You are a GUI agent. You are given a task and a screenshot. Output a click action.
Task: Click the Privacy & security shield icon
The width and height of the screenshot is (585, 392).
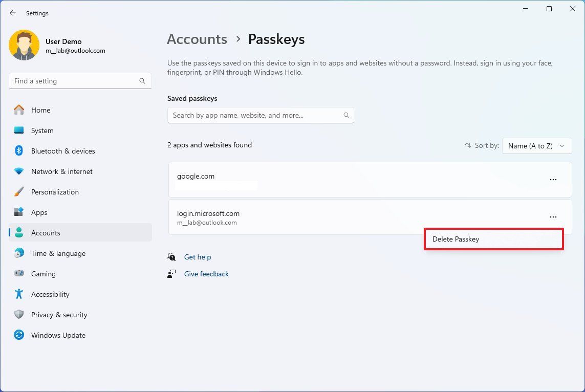19,315
